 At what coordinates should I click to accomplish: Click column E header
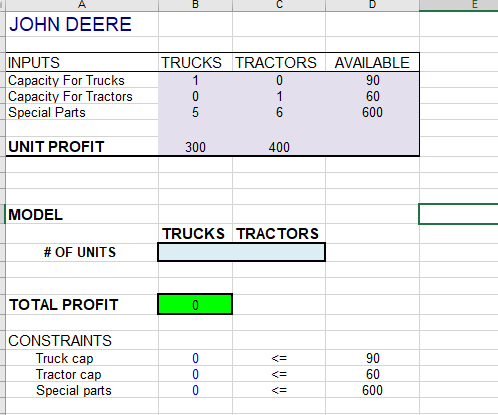[459, 5]
